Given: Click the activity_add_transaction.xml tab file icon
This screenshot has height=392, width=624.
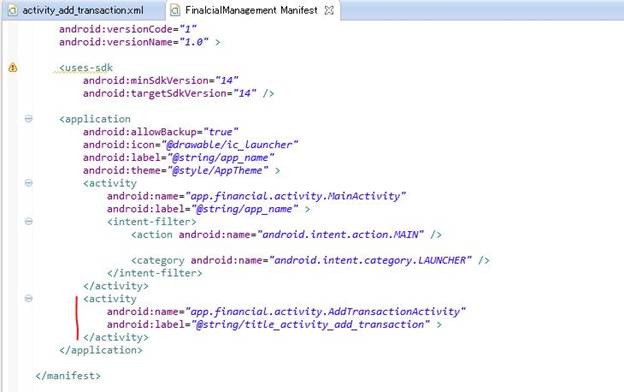Looking at the screenshot, I should point(13,10).
